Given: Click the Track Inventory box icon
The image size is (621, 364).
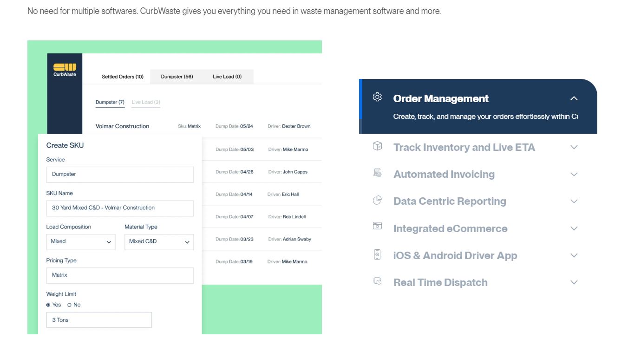Looking at the screenshot, I should tap(377, 146).
